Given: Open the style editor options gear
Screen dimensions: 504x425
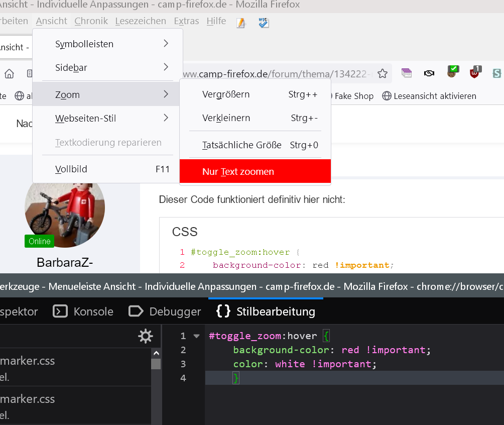Looking at the screenshot, I should click(146, 336).
